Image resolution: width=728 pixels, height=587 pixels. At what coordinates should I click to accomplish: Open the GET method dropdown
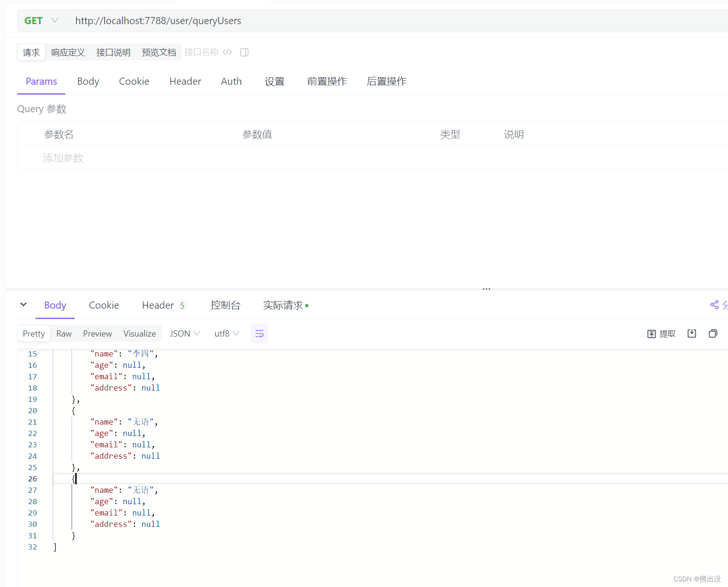pyautogui.click(x=42, y=21)
